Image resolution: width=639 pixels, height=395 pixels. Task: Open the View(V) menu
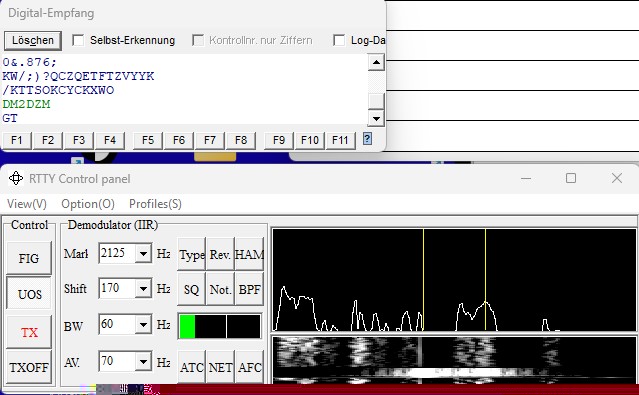coord(27,204)
